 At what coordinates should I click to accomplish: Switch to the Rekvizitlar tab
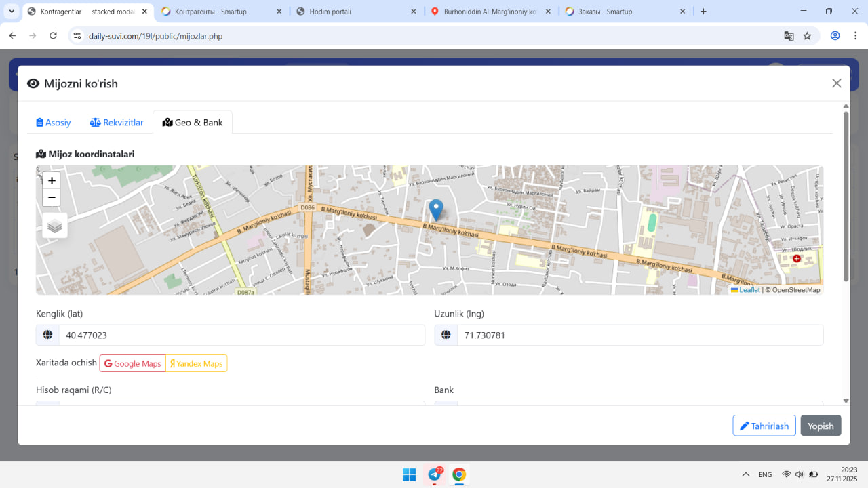coord(117,123)
